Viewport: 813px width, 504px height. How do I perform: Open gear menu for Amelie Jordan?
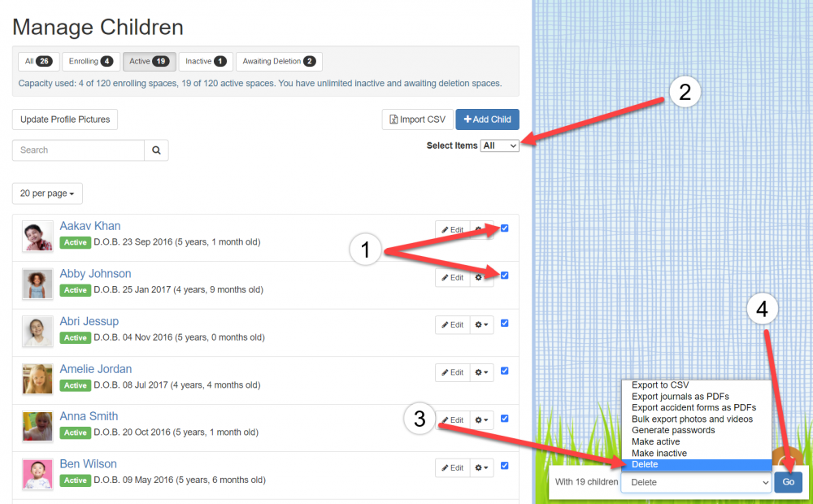pyautogui.click(x=481, y=372)
